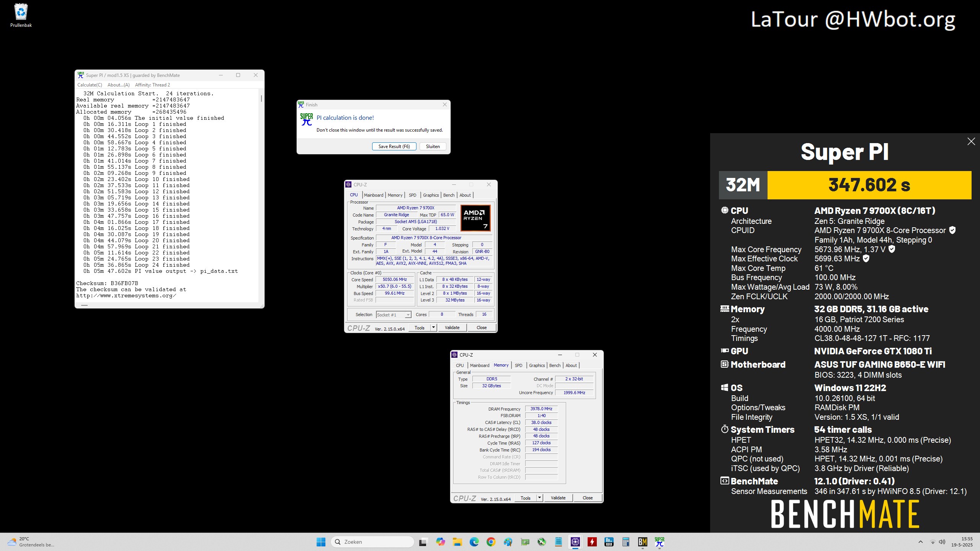
Task: Open the green circuit-board app on taskbar
Action: click(525, 542)
